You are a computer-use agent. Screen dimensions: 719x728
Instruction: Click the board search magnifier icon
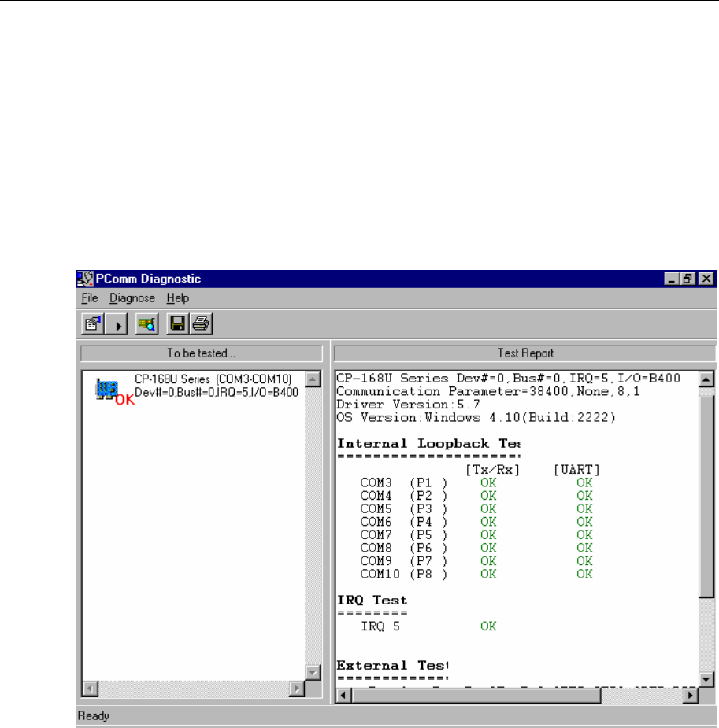pos(146,323)
